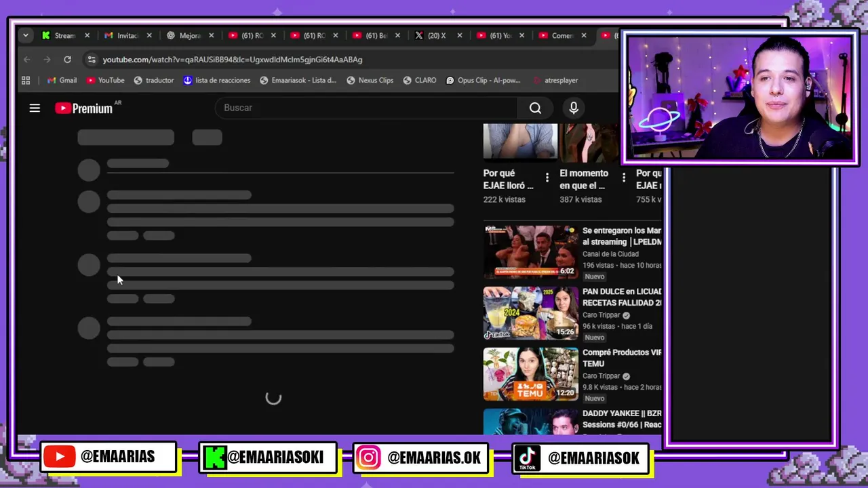Screen dimensions: 868x488
Task: Open the Emaariasok - Lista bookmark
Action: click(298, 80)
